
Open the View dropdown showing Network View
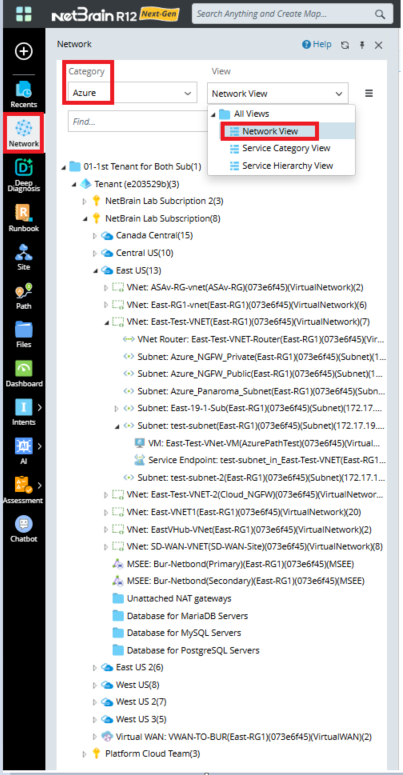tap(277, 93)
